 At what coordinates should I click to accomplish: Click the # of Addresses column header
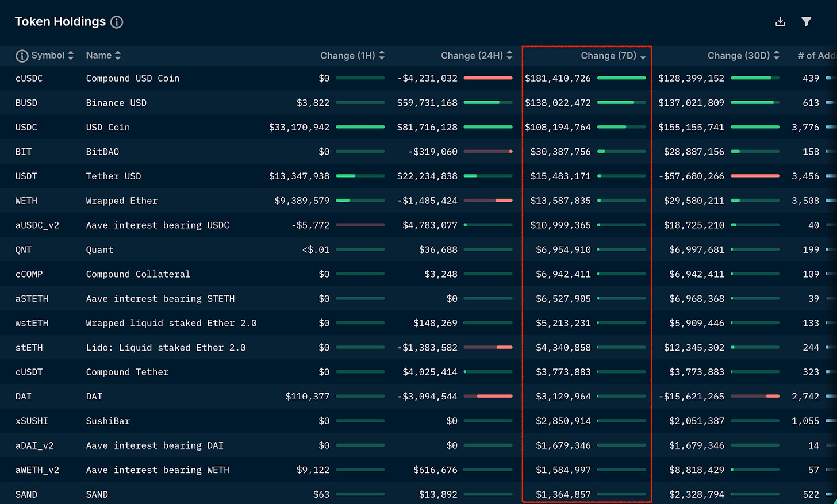(x=817, y=56)
